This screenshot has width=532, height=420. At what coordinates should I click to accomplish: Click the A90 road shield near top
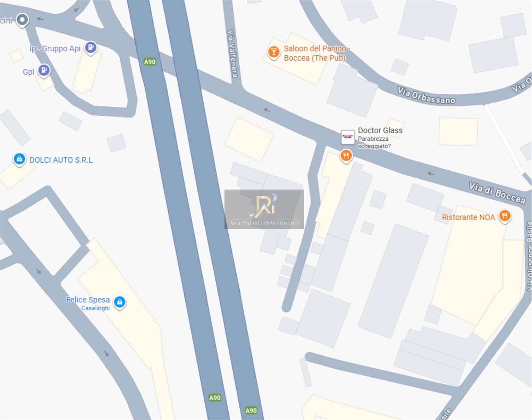pyautogui.click(x=150, y=62)
